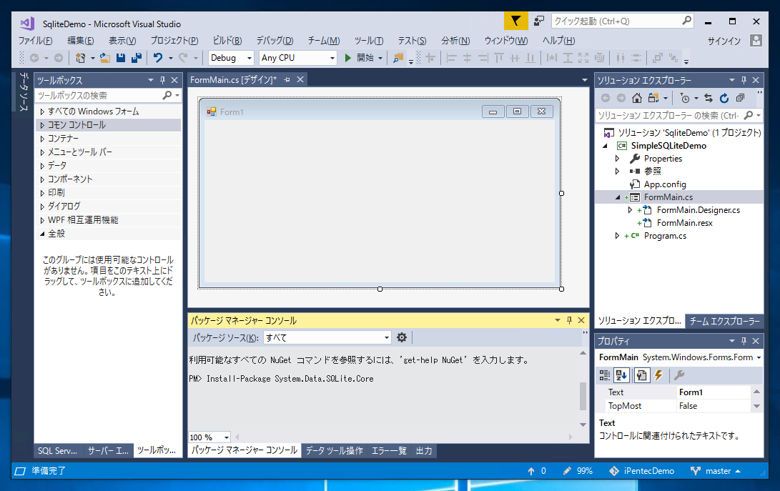
Task: Click the feedback icon beside the flag
Action: (539, 21)
